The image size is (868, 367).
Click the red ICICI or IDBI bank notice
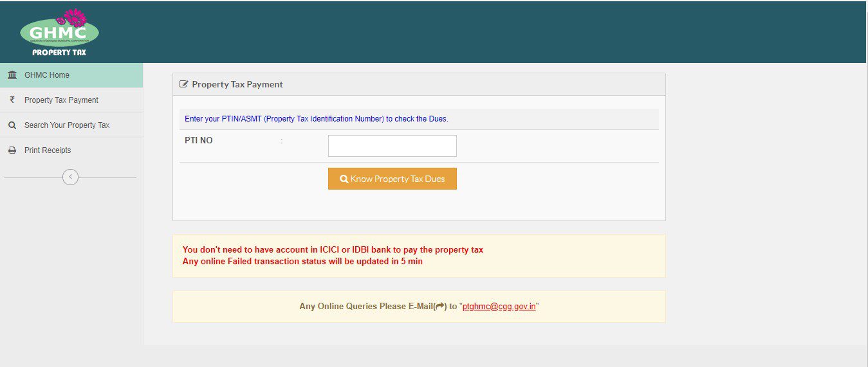[333, 249]
